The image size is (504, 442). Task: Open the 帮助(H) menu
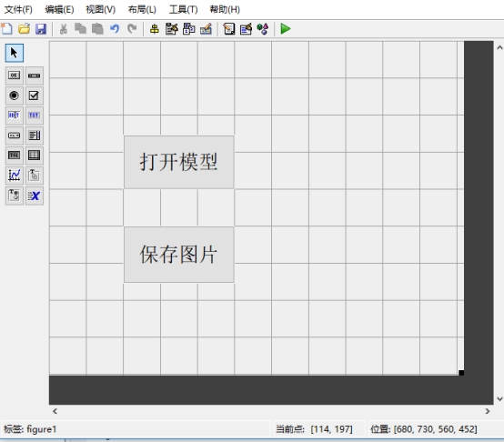click(225, 10)
